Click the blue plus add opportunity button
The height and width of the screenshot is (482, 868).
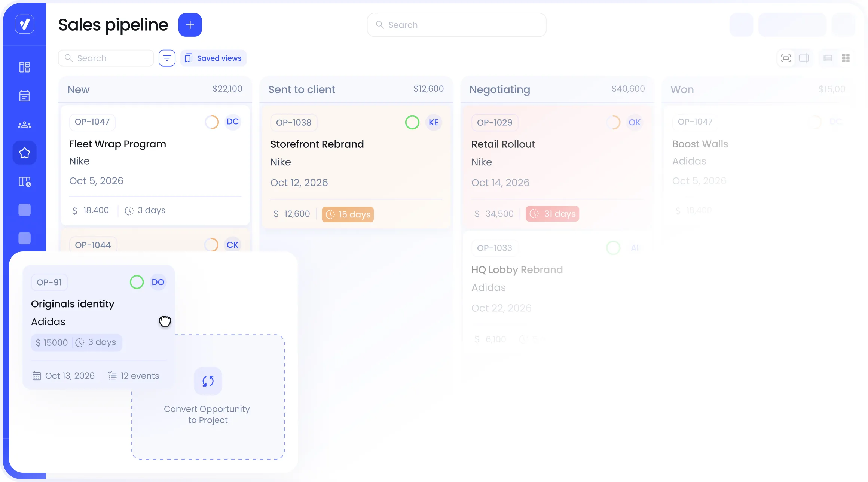point(190,25)
